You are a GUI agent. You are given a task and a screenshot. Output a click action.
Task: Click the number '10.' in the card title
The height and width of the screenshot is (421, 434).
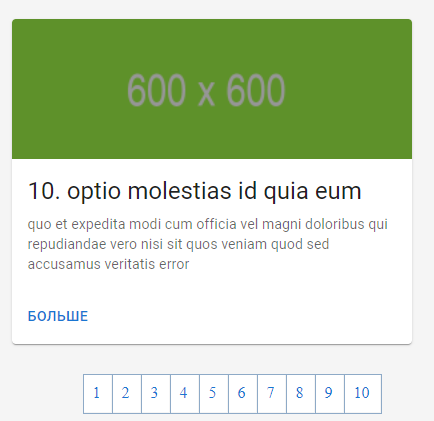pyautogui.click(x=44, y=191)
